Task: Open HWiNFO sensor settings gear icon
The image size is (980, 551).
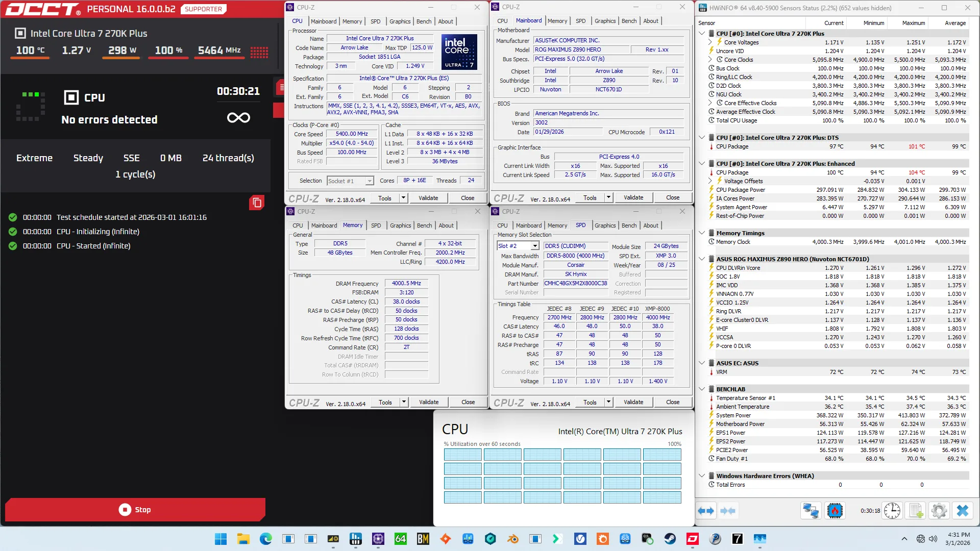Action: click(x=939, y=511)
